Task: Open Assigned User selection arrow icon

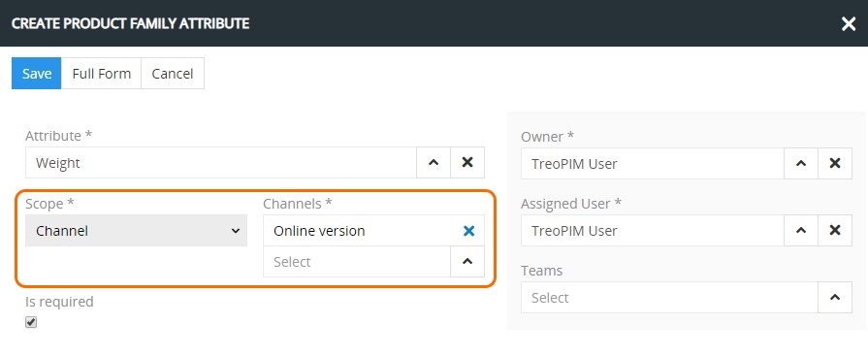Action: point(801,230)
